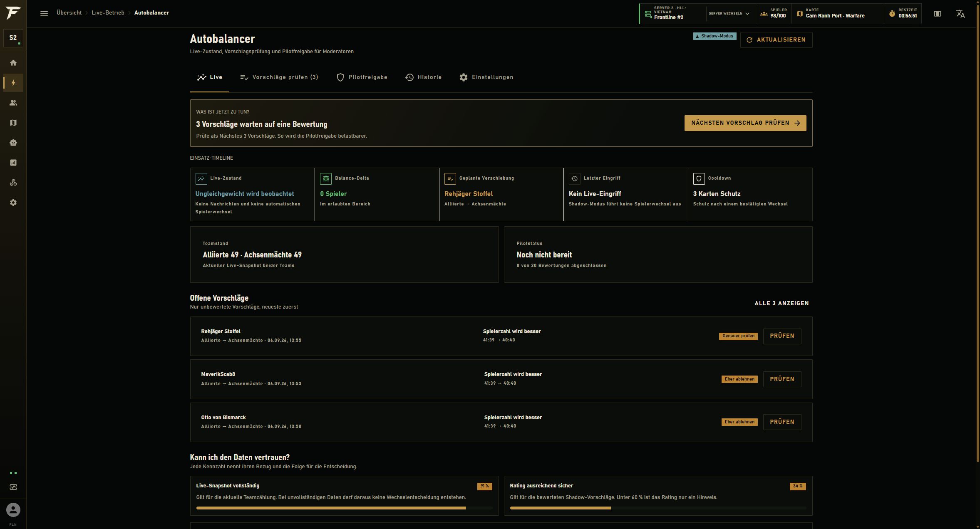The width and height of the screenshot is (980, 529).
Task: Click the players icon beside Spieler 98/100
Action: pyautogui.click(x=764, y=14)
